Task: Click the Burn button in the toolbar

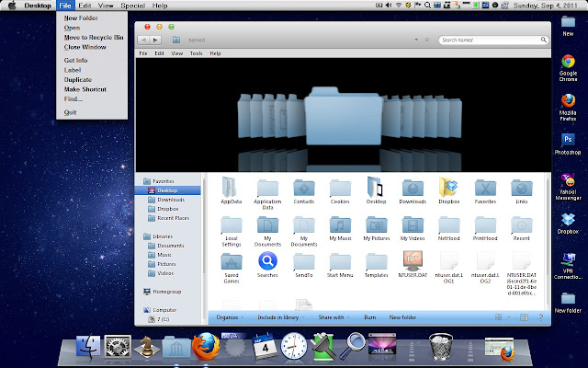Action: pyautogui.click(x=369, y=316)
